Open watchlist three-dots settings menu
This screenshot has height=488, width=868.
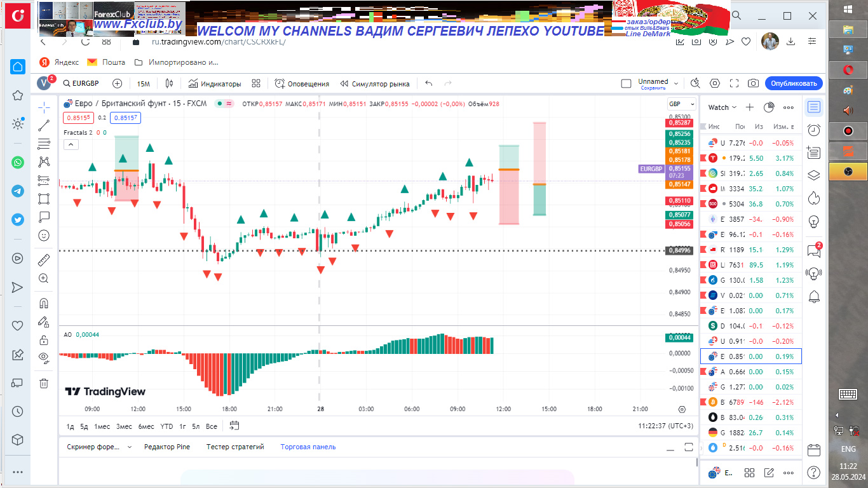(x=789, y=107)
